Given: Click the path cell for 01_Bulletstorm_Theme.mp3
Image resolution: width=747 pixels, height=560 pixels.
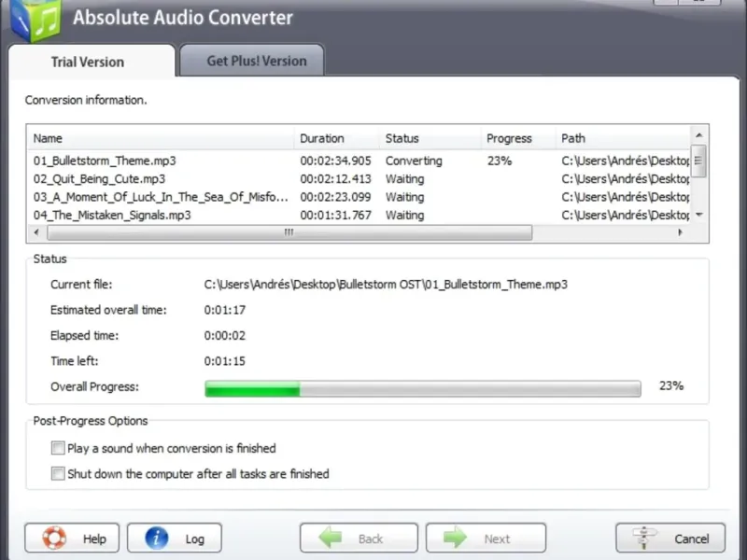Looking at the screenshot, I should point(625,161).
